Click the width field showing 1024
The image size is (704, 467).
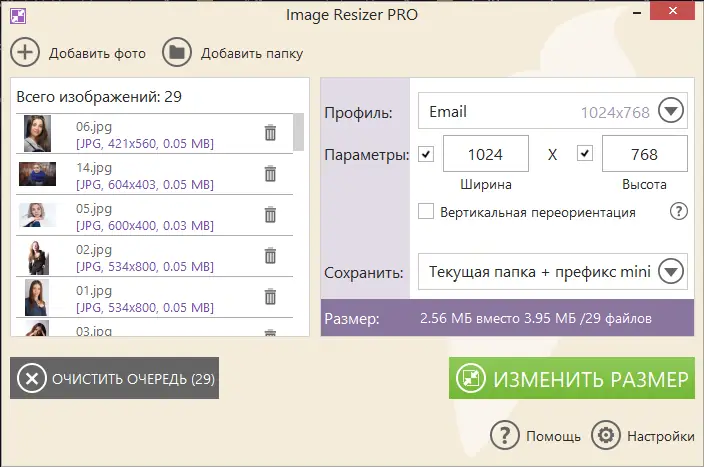[486, 154]
